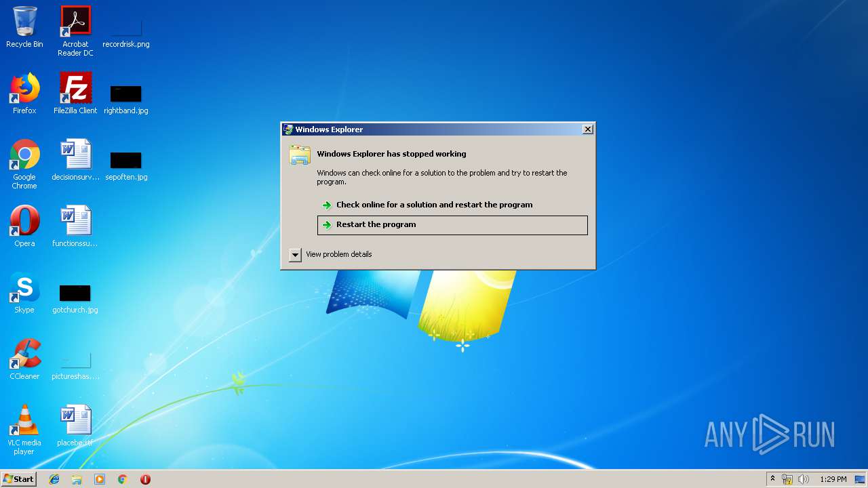Click the 'View problem details' label
868x488 pixels.
(339, 254)
